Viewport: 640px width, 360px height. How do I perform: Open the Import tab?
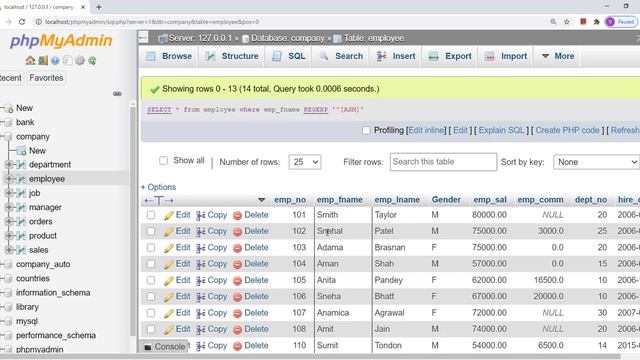click(506, 56)
